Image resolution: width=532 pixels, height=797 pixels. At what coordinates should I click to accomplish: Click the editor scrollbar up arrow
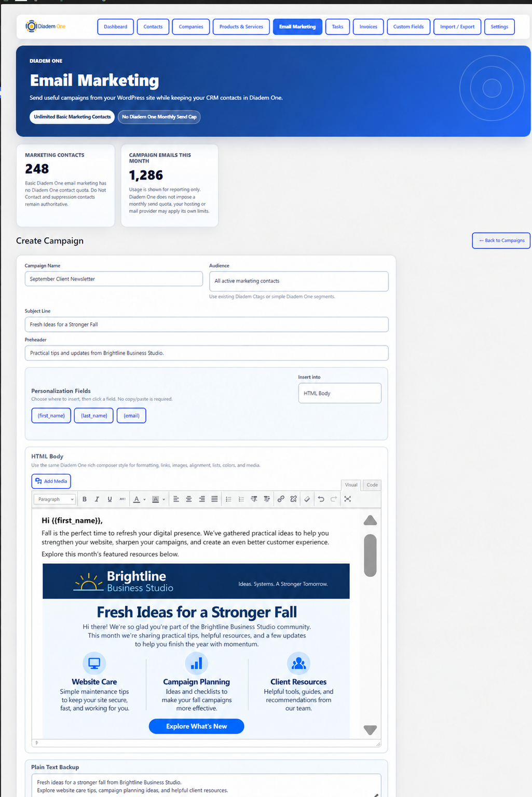coord(370,520)
